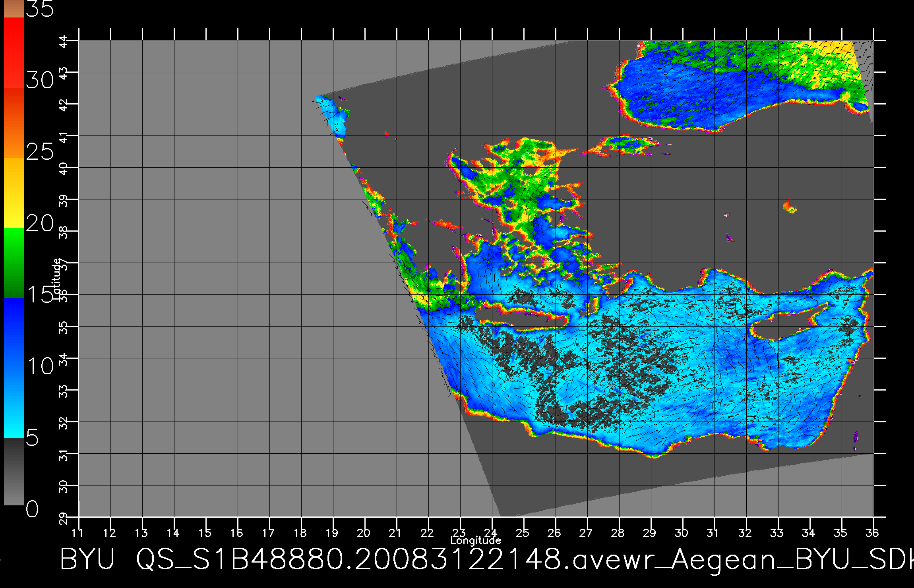
Task: Click longitude tick label 36
Action: pyautogui.click(x=872, y=533)
